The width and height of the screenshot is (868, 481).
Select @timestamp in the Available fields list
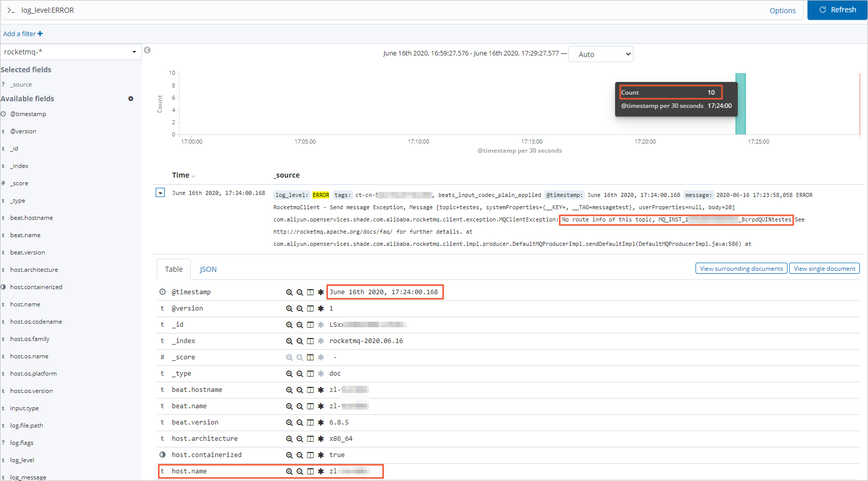[28, 114]
